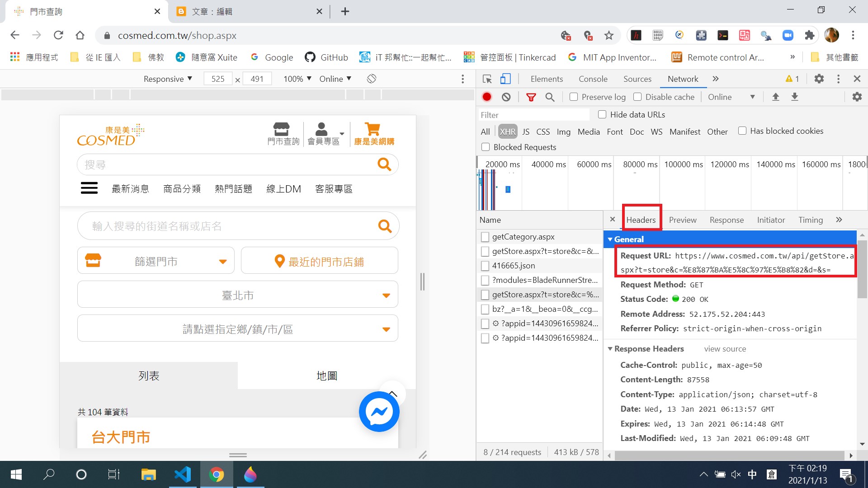Open network search with the magnifier icon
This screenshot has width=868, height=488.
click(550, 97)
